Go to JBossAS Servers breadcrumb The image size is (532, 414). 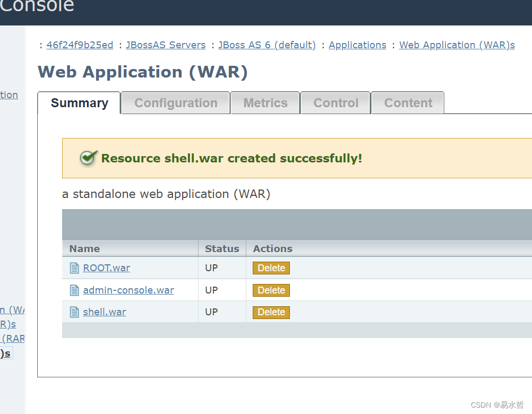pyautogui.click(x=166, y=45)
